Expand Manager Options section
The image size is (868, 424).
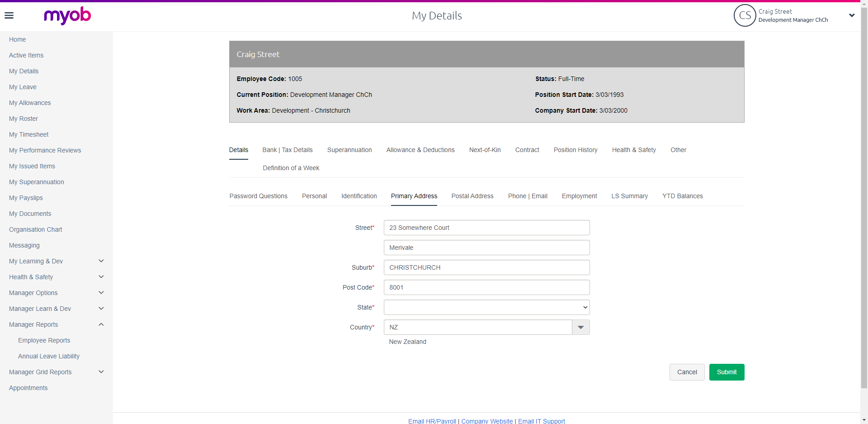101,293
